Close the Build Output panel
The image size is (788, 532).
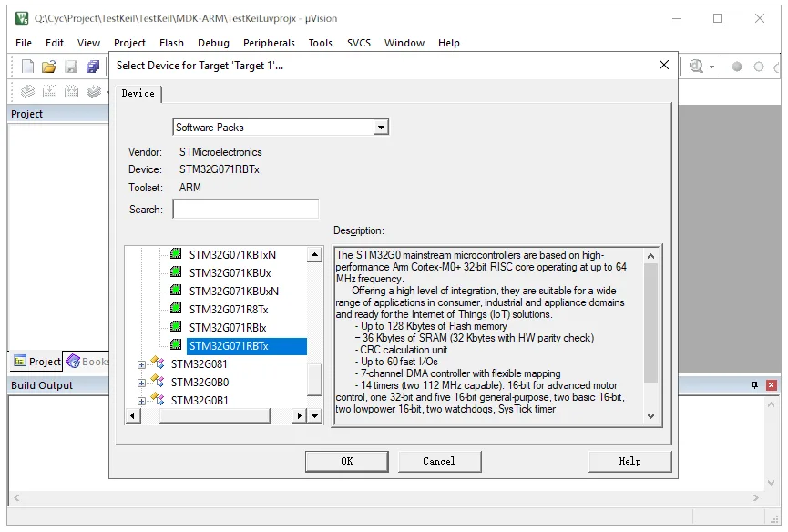pyautogui.click(x=772, y=384)
